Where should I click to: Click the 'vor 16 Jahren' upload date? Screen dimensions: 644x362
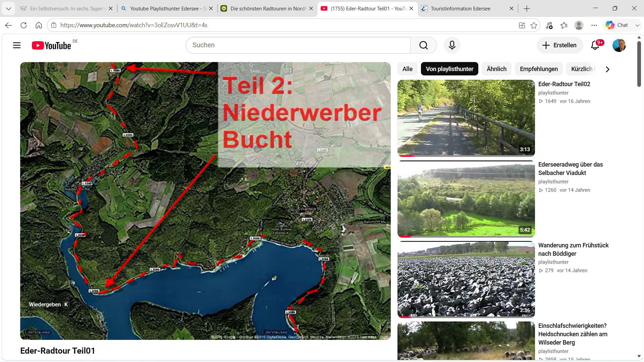point(575,101)
